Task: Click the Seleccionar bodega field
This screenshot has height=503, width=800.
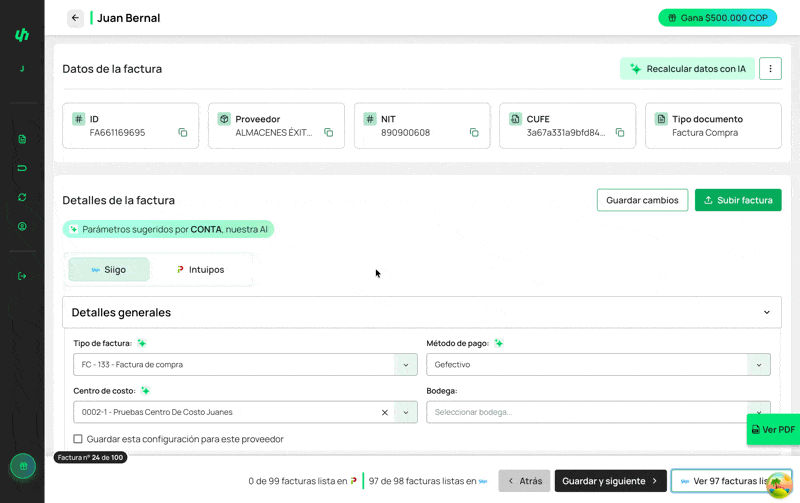Action: (x=585, y=412)
